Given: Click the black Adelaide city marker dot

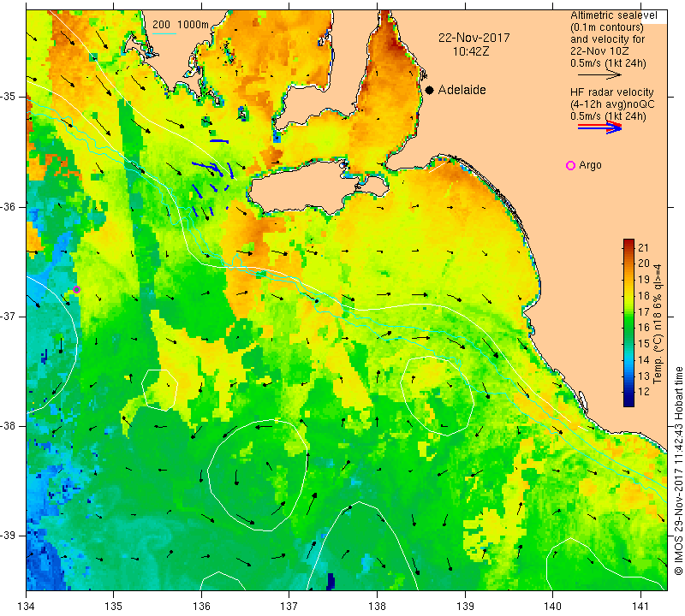Looking at the screenshot, I should 430,90.
